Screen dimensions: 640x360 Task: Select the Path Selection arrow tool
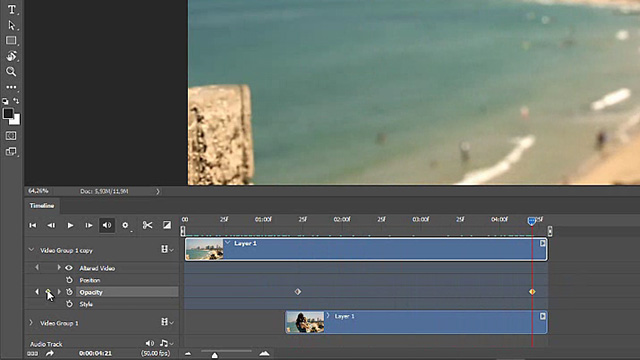pos(11,25)
